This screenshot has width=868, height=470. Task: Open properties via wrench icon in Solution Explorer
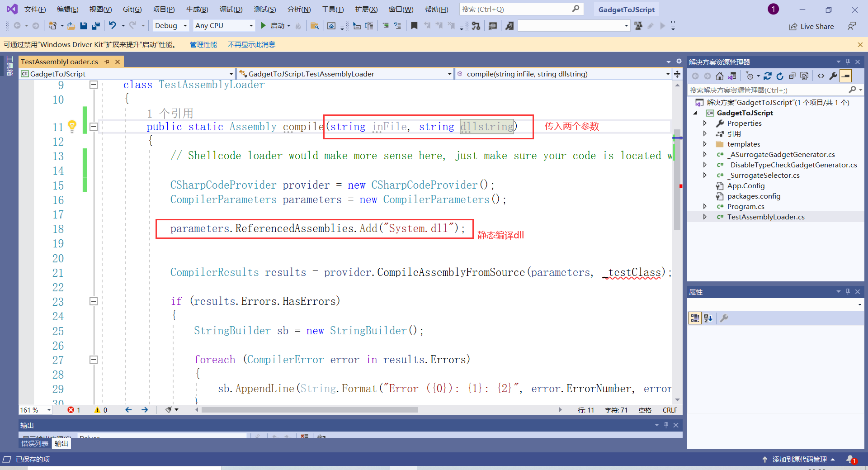(x=833, y=76)
